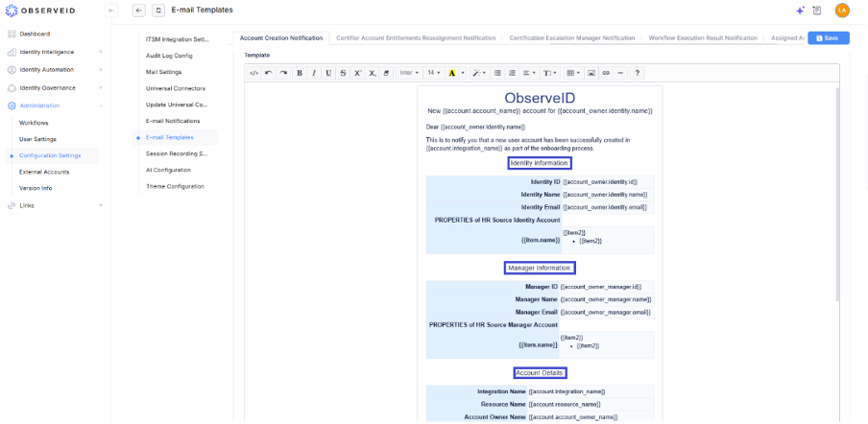Click the undo arrow in the editor toolbar

(x=269, y=73)
